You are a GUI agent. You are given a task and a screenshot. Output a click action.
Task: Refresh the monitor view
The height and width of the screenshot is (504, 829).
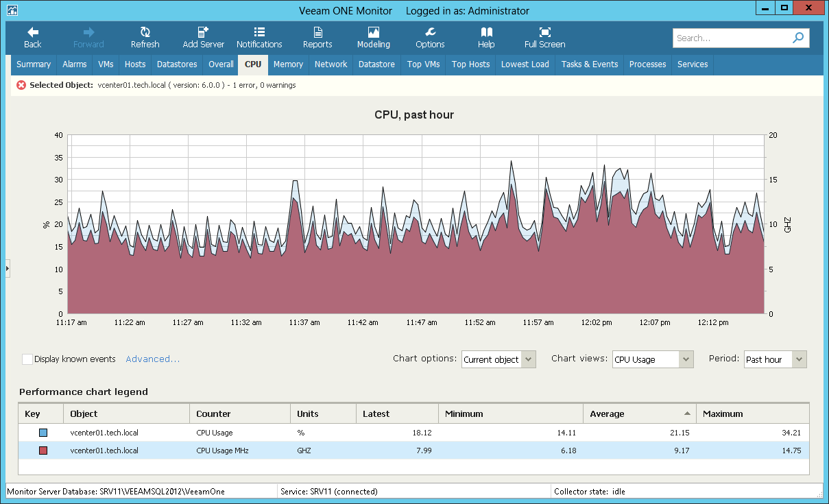click(145, 38)
